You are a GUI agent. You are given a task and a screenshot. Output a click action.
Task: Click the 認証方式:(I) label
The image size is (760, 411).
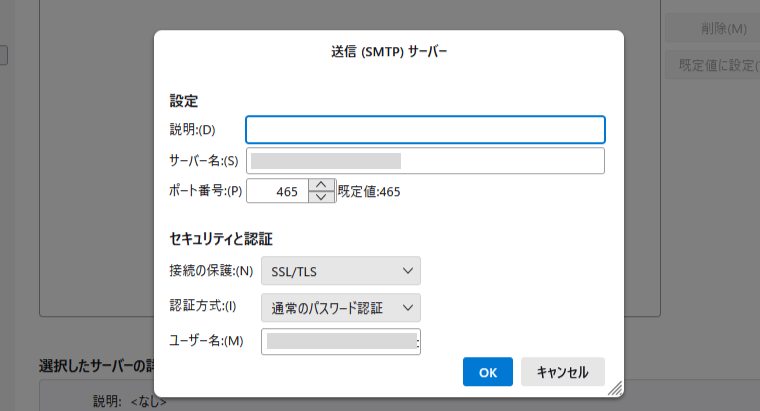(203, 308)
